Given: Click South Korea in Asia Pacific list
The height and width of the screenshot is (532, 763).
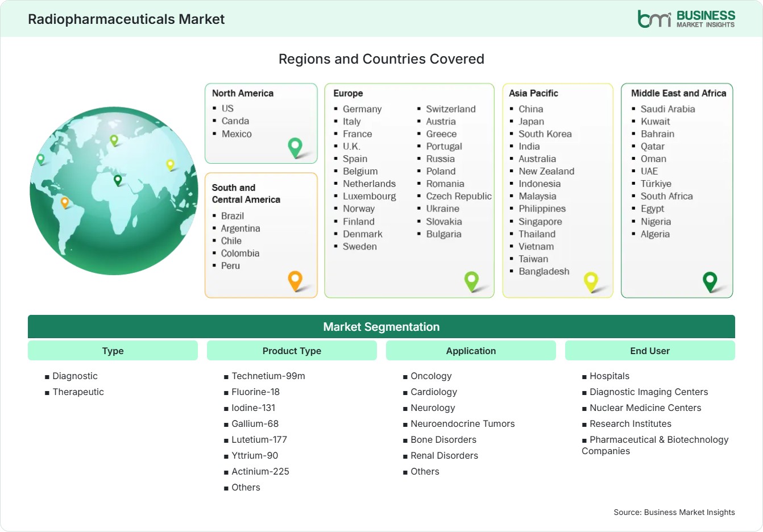Looking at the screenshot, I should tap(545, 134).
